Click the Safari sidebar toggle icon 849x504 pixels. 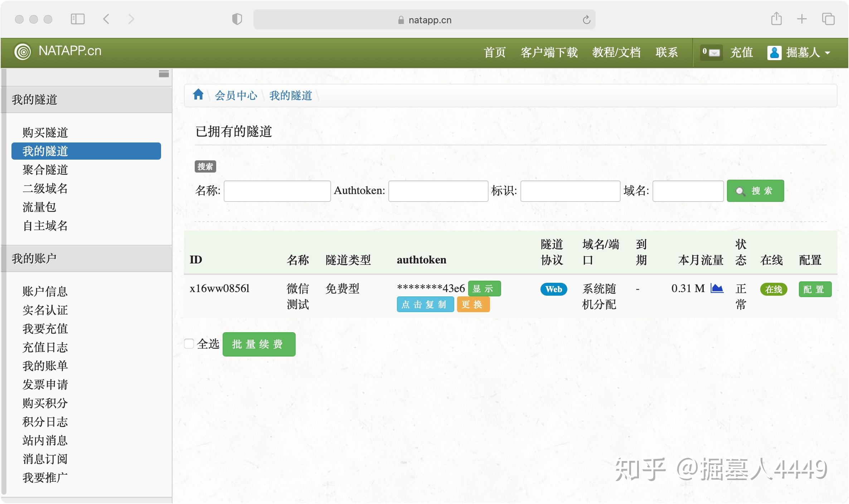coord(78,19)
